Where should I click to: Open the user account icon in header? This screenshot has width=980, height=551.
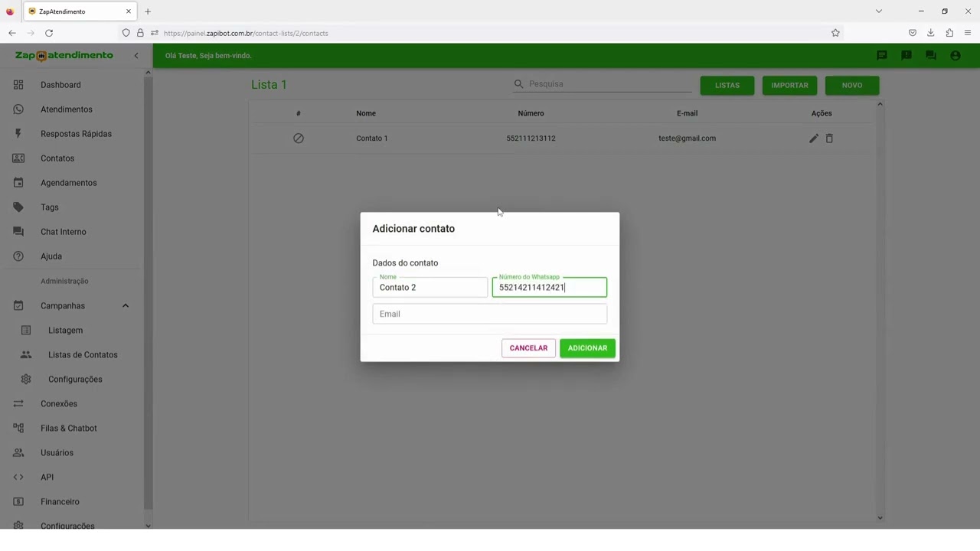pyautogui.click(x=955, y=56)
